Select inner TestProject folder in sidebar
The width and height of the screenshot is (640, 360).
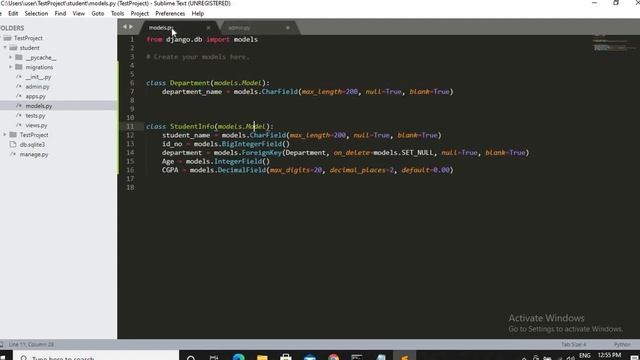tap(34, 135)
